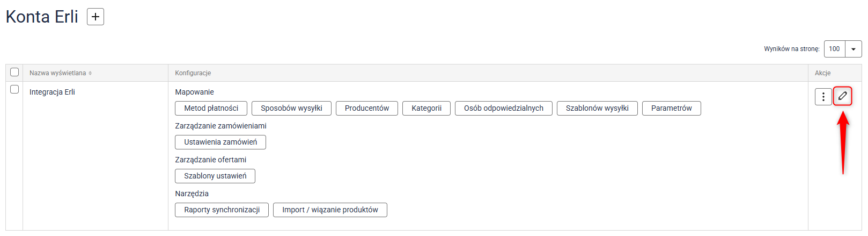Open Sposobów wysyłki mapping
Screen dimensions: 868x236
click(x=291, y=108)
